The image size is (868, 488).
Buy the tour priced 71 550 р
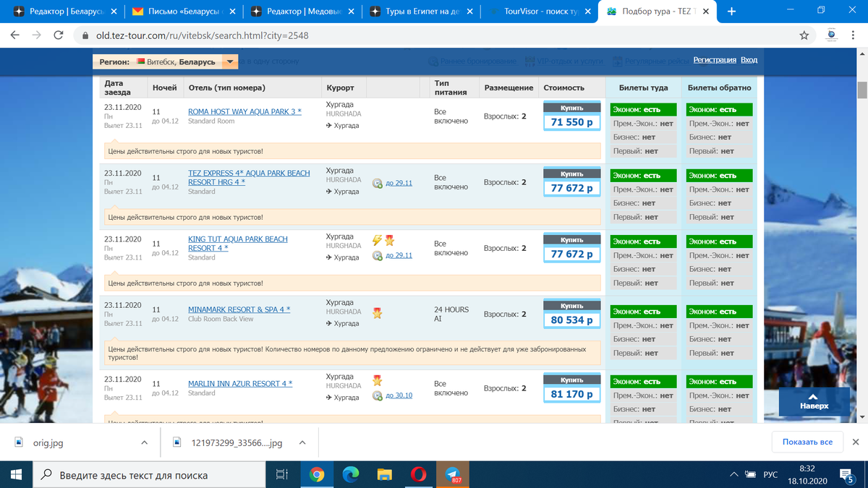[x=571, y=116]
